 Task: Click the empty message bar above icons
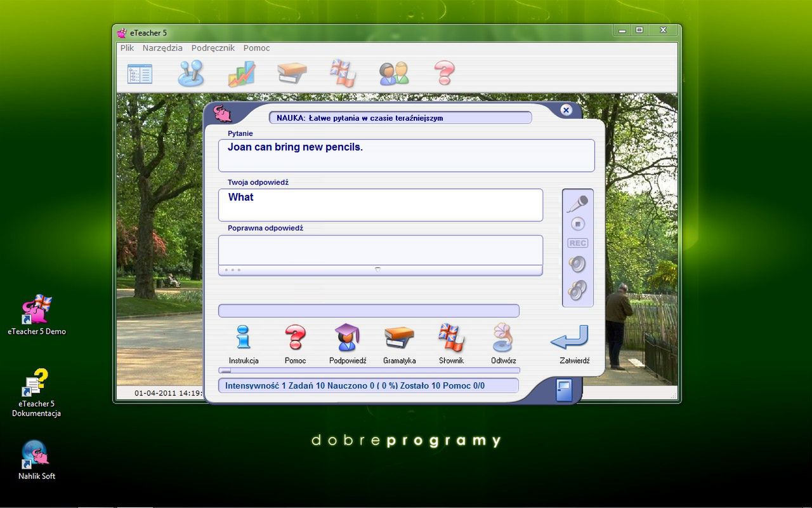click(369, 311)
